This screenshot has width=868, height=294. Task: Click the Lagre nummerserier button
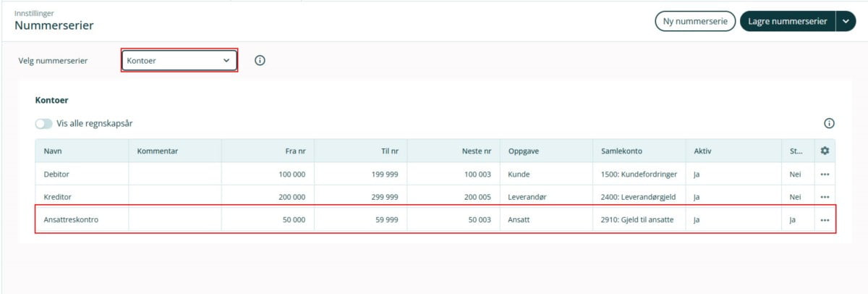(x=787, y=22)
